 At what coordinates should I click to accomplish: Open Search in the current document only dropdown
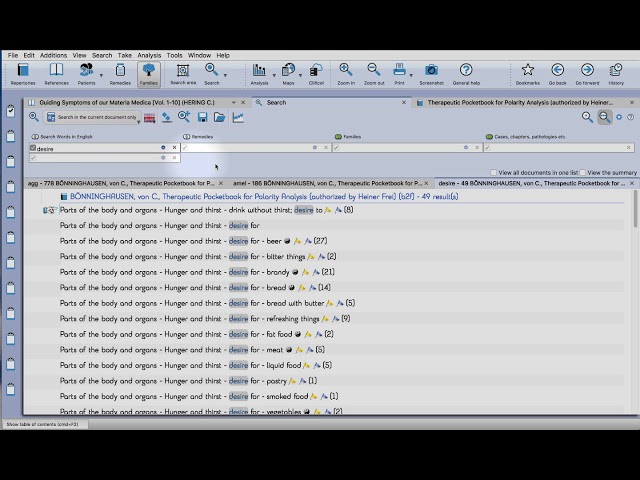coord(92,117)
